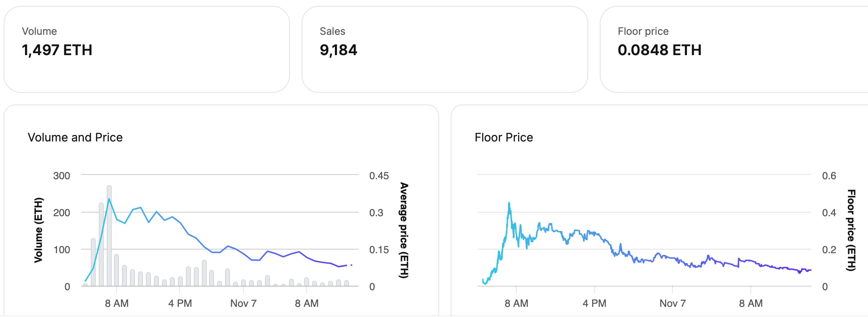Click the "Floor price (ETH)" axis title

click(851, 230)
